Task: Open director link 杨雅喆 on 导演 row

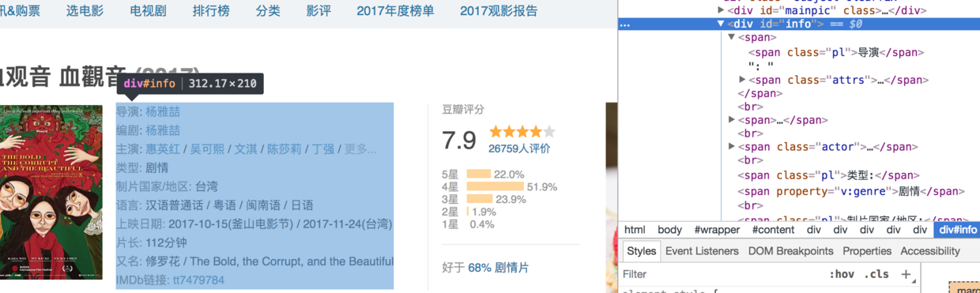Action: click(x=163, y=111)
